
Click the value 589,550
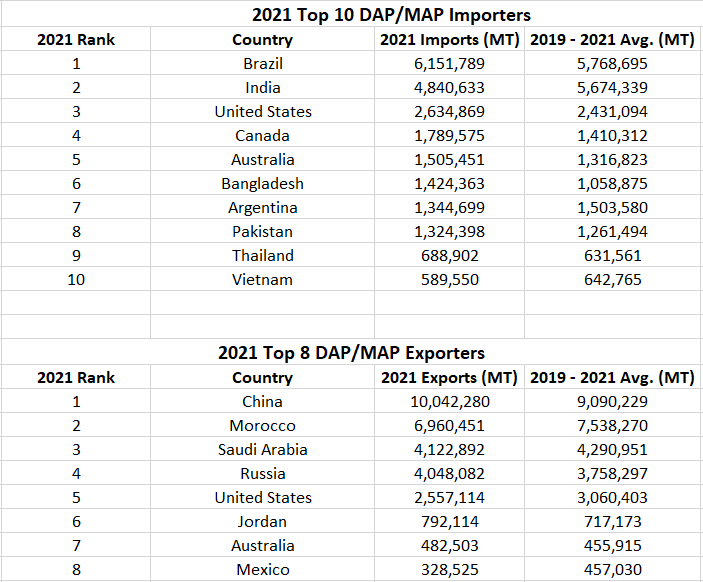(x=450, y=279)
